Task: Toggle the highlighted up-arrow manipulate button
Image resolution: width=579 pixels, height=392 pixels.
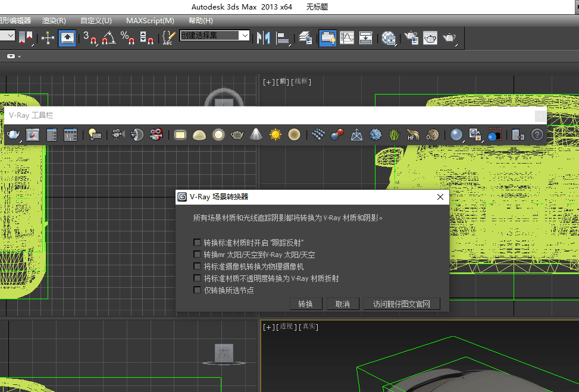Action: point(67,37)
